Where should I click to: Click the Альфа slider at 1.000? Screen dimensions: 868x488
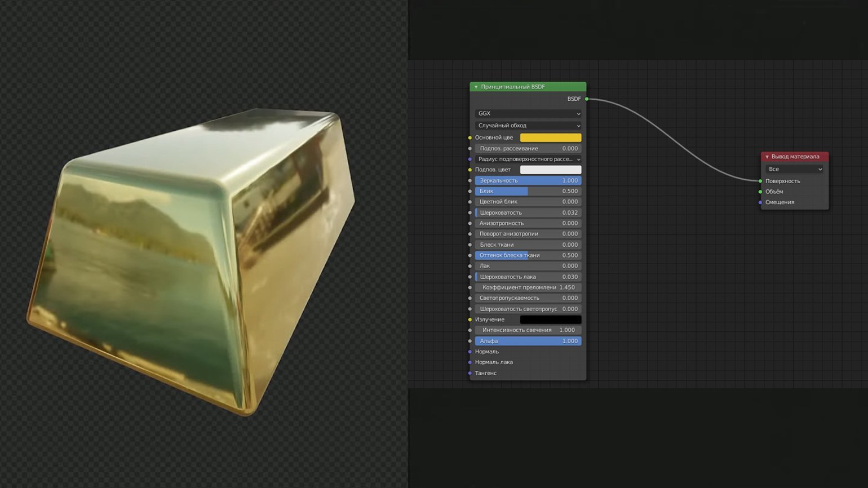(528, 341)
